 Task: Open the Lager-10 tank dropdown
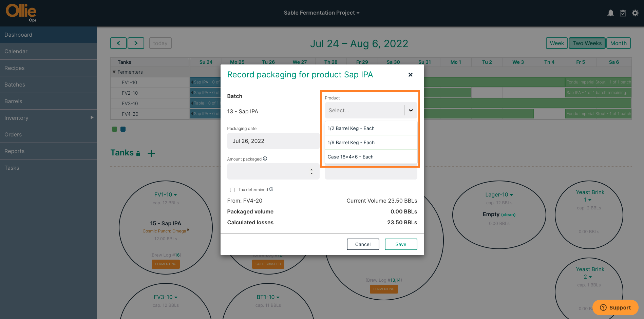pyautogui.click(x=499, y=195)
